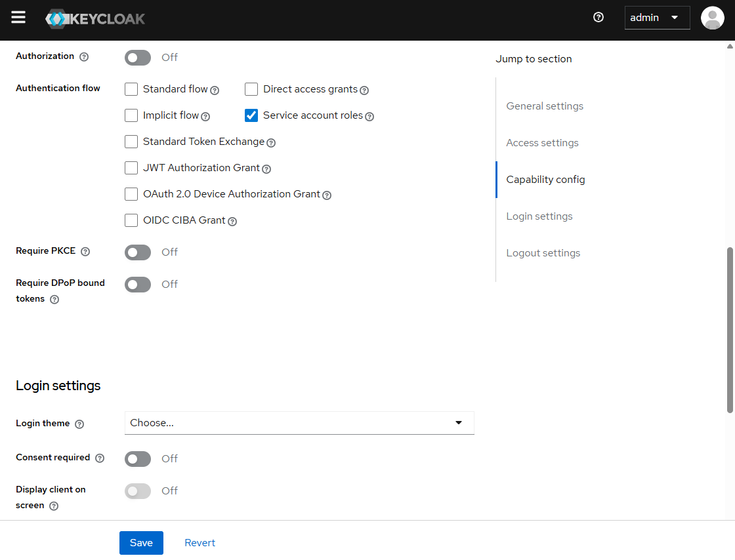Show help for Implicit flow
This screenshot has height=560, width=735.
(x=205, y=117)
